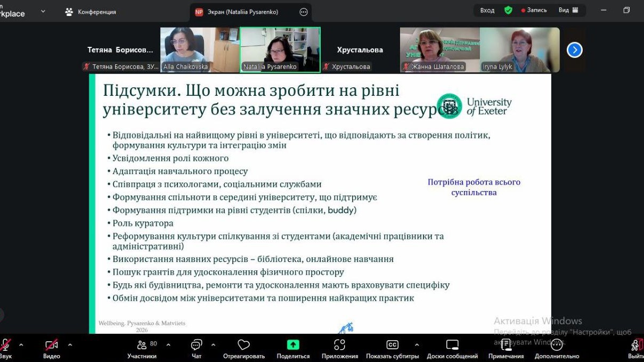Click the Дополнительно more options icon

[x=557, y=345]
